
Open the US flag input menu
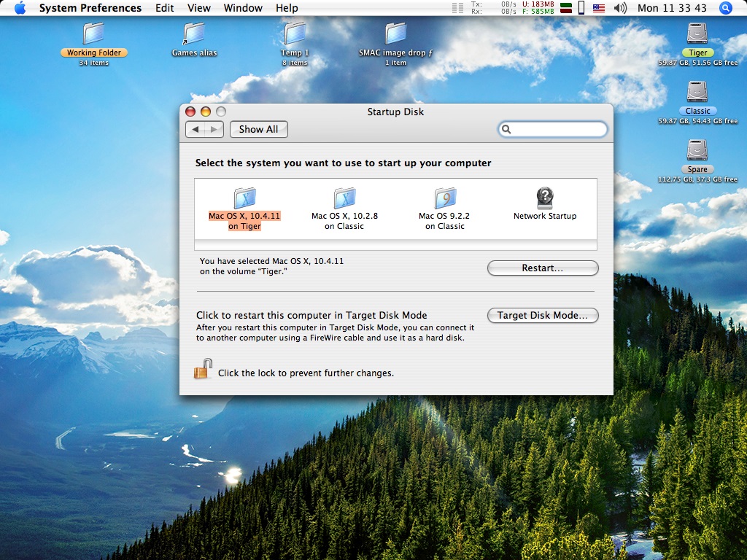(599, 8)
